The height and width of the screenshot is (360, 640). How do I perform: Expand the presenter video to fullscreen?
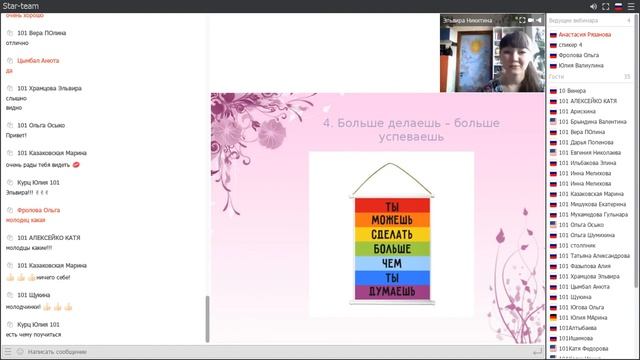pyautogui.click(x=522, y=20)
